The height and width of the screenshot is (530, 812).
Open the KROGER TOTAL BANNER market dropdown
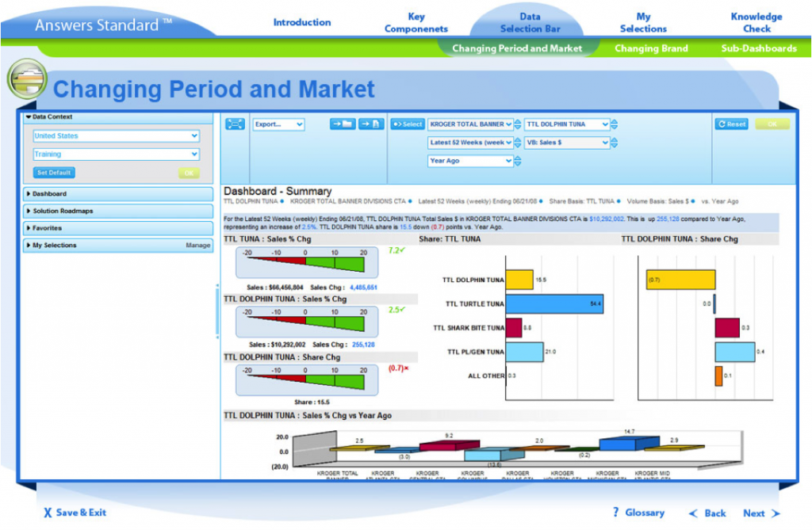[x=470, y=124]
